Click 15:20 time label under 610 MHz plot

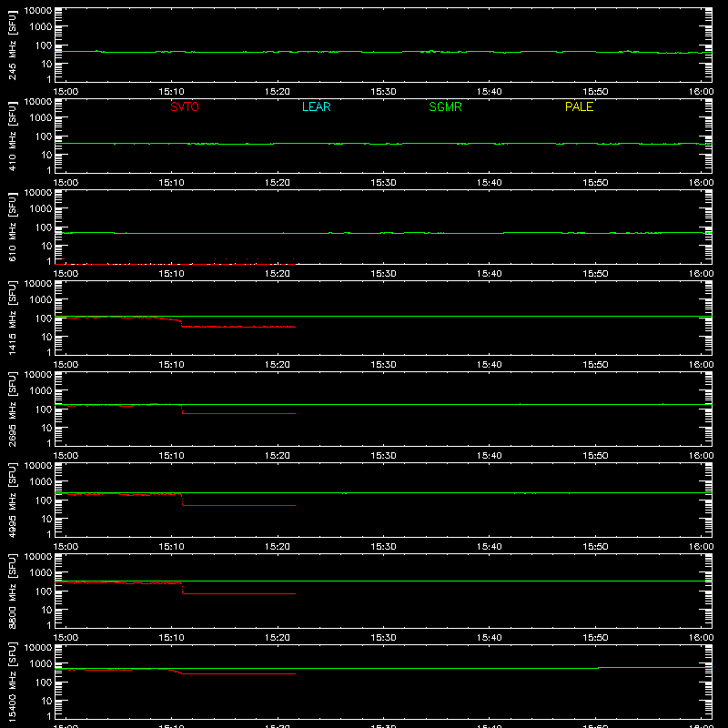pos(278,274)
